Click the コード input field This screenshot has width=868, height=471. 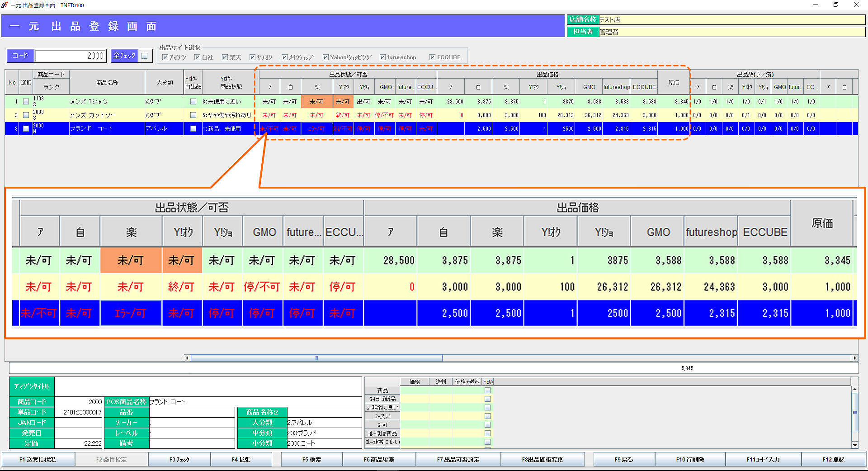(71, 56)
